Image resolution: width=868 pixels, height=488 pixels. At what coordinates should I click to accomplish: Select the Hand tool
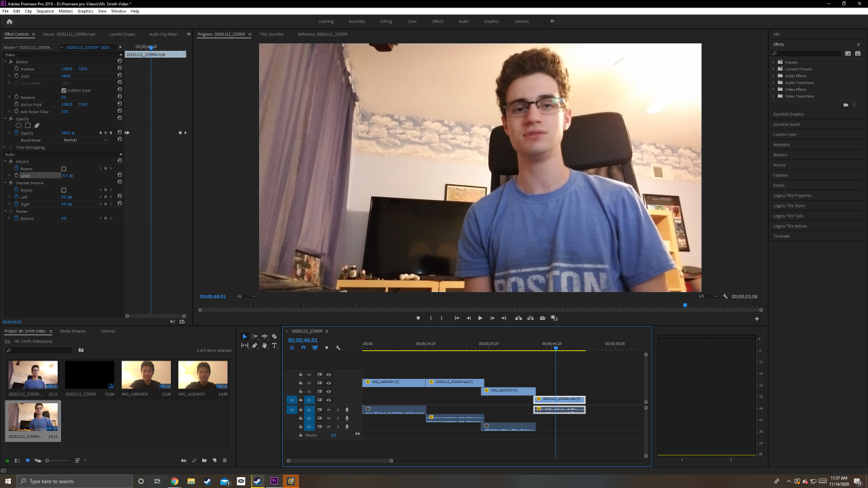pyautogui.click(x=264, y=346)
